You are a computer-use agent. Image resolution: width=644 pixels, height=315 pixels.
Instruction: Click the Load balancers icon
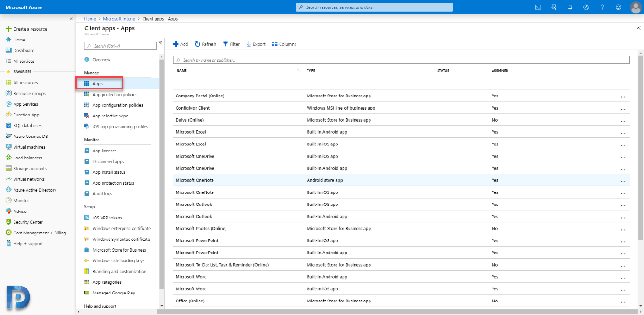(x=8, y=157)
